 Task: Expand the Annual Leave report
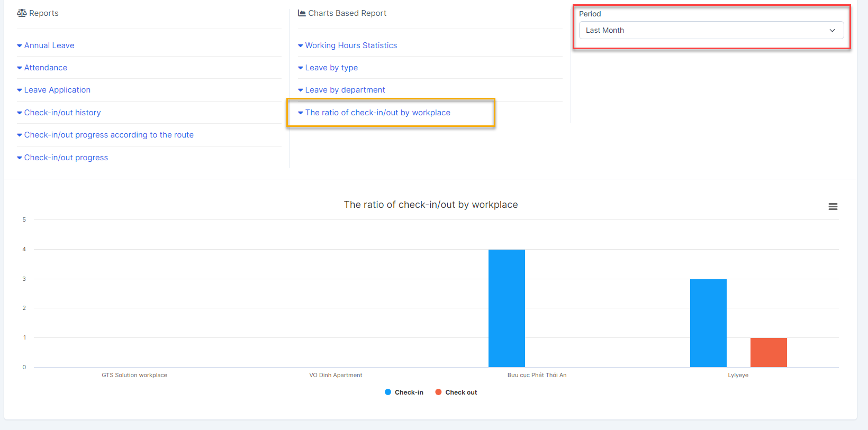point(49,45)
